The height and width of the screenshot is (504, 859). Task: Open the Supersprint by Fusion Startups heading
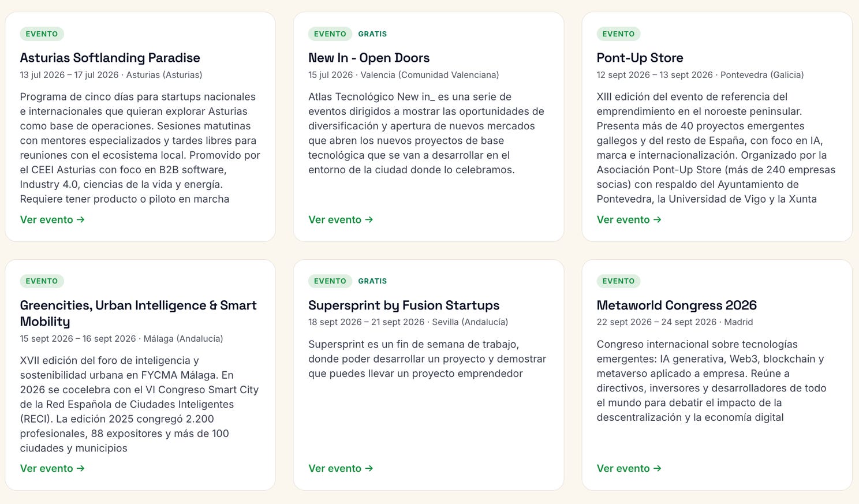(x=404, y=305)
